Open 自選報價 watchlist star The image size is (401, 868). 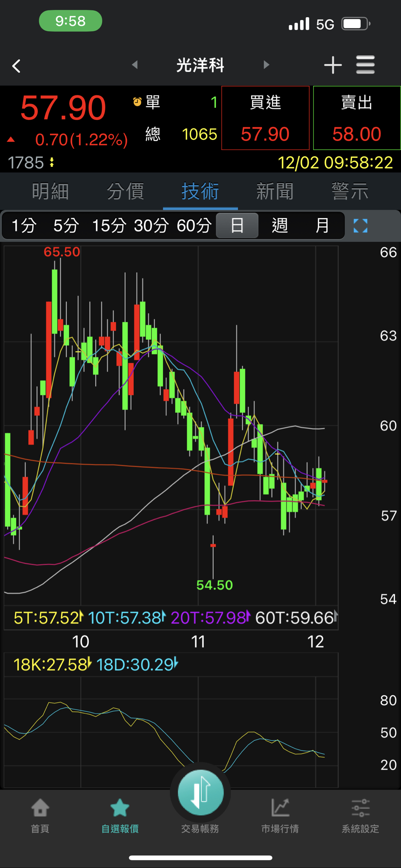[x=120, y=815]
